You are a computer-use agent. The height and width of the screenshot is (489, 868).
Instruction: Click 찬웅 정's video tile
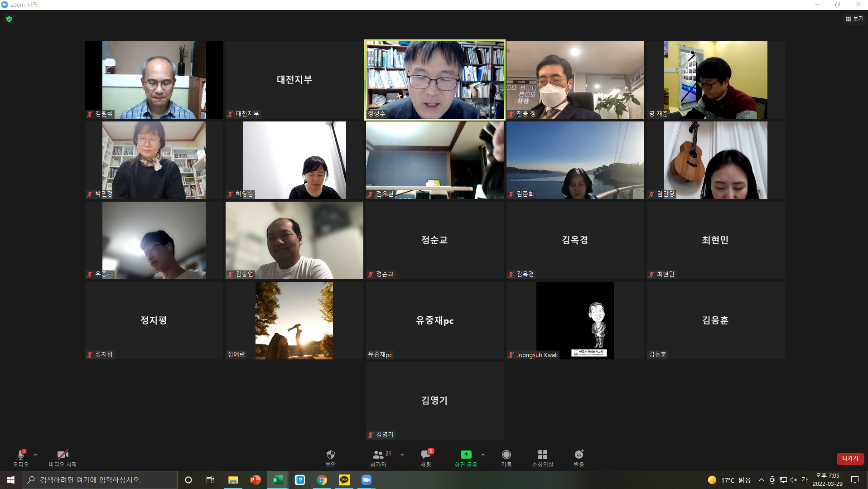(575, 80)
